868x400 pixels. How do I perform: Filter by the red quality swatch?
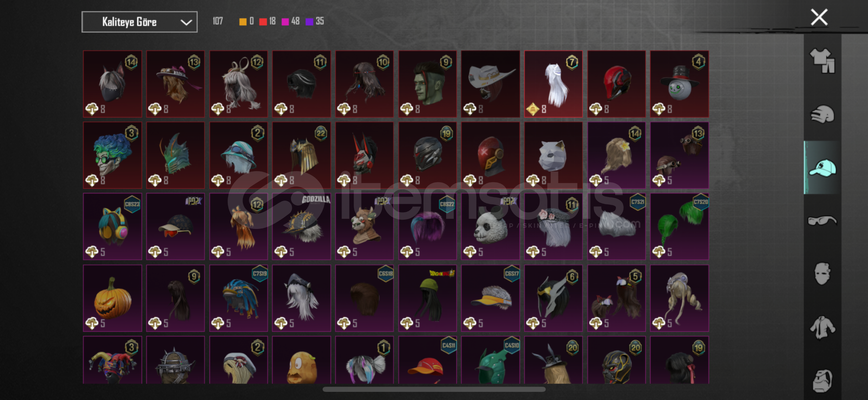(x=263, y=21)
